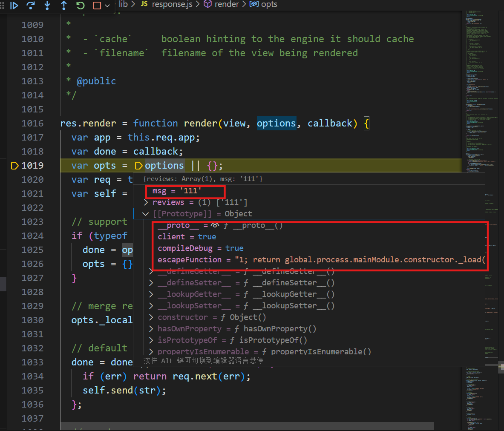Click the debug Step Out button
This screenshot has height=431, width=504.
pos(63,5)
